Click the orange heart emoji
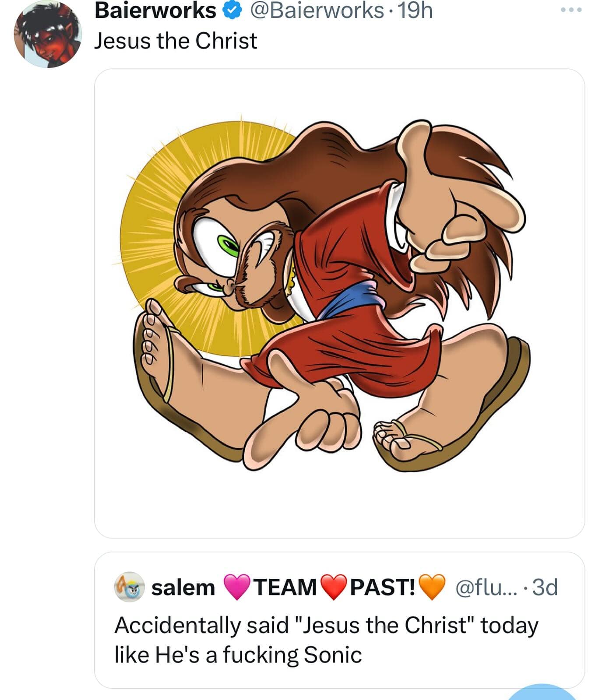Viewport: 599px width, 700px height. click(432, 587)
